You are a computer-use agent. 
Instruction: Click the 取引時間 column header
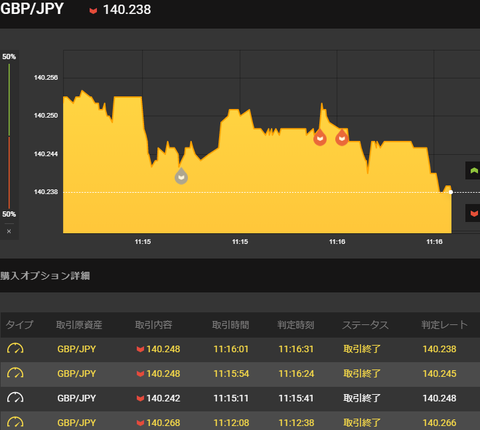[x=231, y=325]
